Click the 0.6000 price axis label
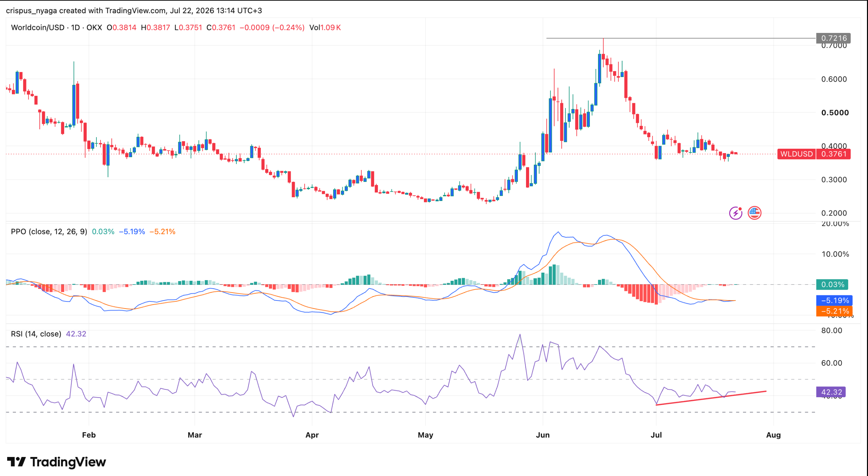868x476 pixels. click(x=834, y=79)
